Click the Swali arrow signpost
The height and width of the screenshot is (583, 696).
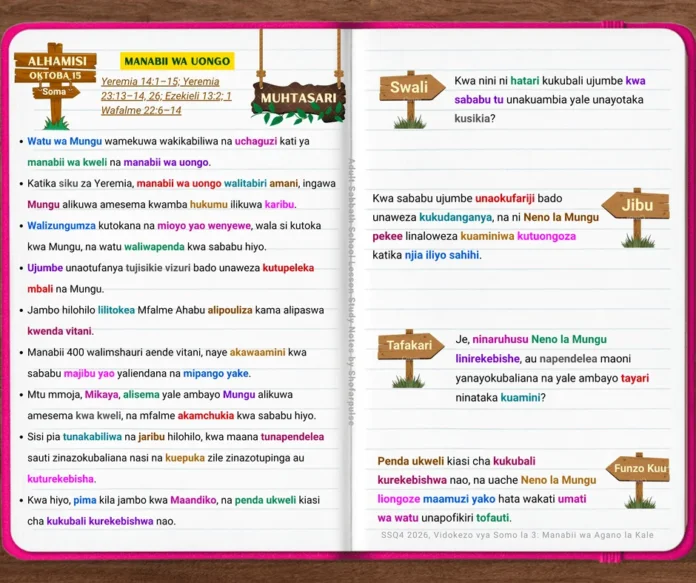click(x=411, y=99)
